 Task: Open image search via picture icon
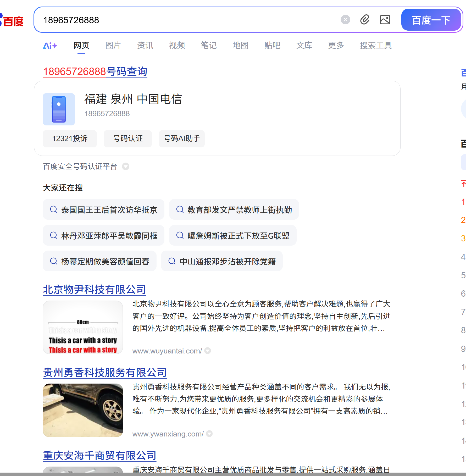(385, 20)
